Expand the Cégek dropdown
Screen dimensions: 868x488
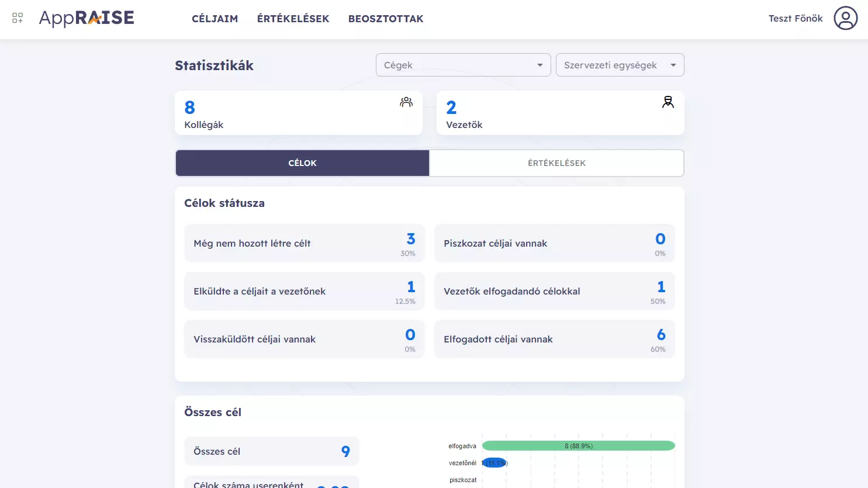click(x=464, y=65)
